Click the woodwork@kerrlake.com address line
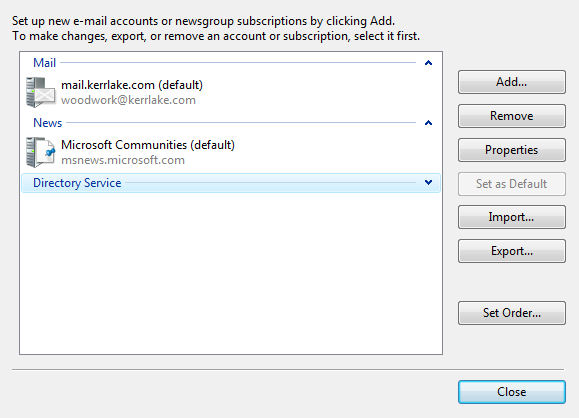The width and height of the screenshot is (579, 418). [x=128, y=100]
